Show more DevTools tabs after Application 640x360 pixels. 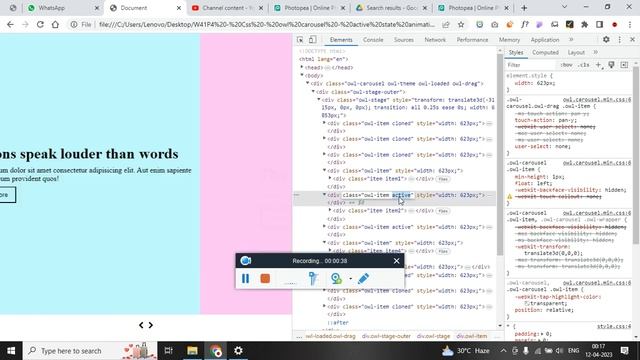coord(571,40)
